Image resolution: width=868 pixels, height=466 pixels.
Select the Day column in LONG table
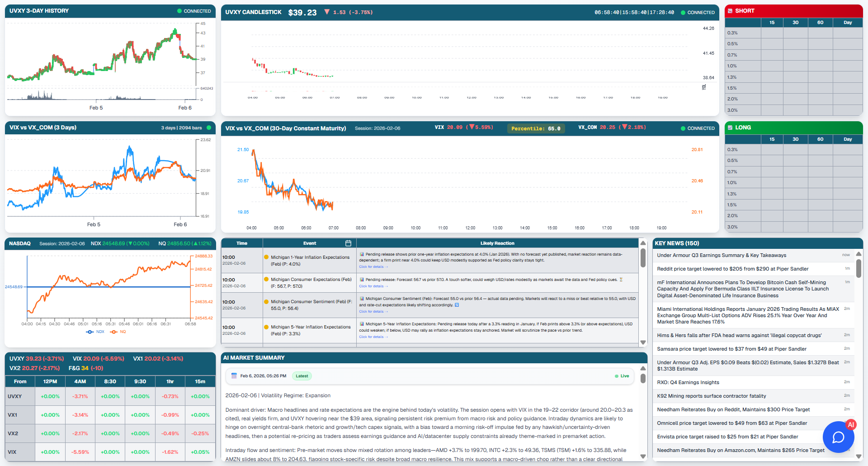(x=848, y=139)
